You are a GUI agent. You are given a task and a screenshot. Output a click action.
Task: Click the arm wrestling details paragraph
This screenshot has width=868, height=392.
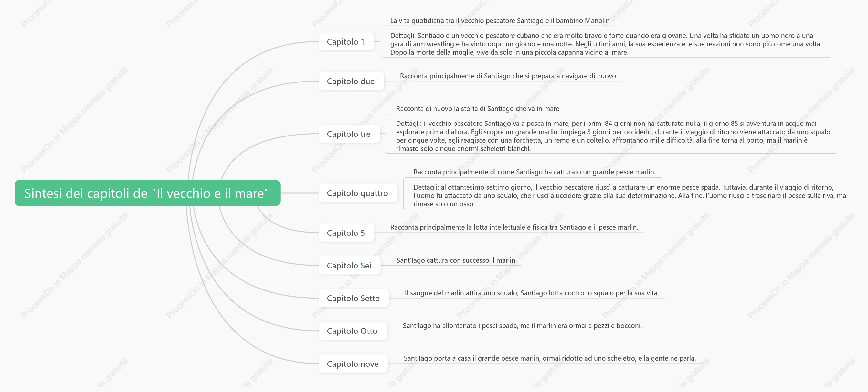(x=606, y=44)
